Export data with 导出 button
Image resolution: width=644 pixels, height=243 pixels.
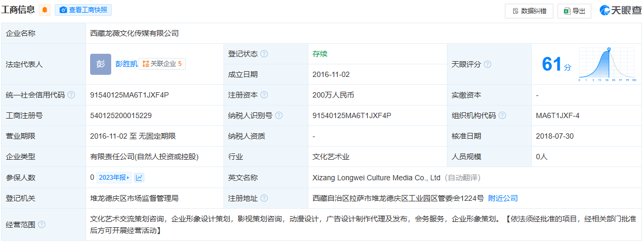click(574, 11)
